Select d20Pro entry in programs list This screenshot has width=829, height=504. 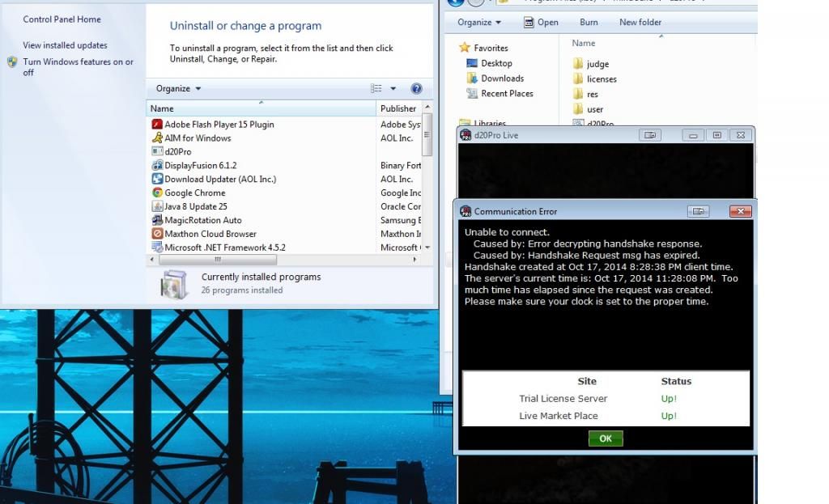coord(177,151)
